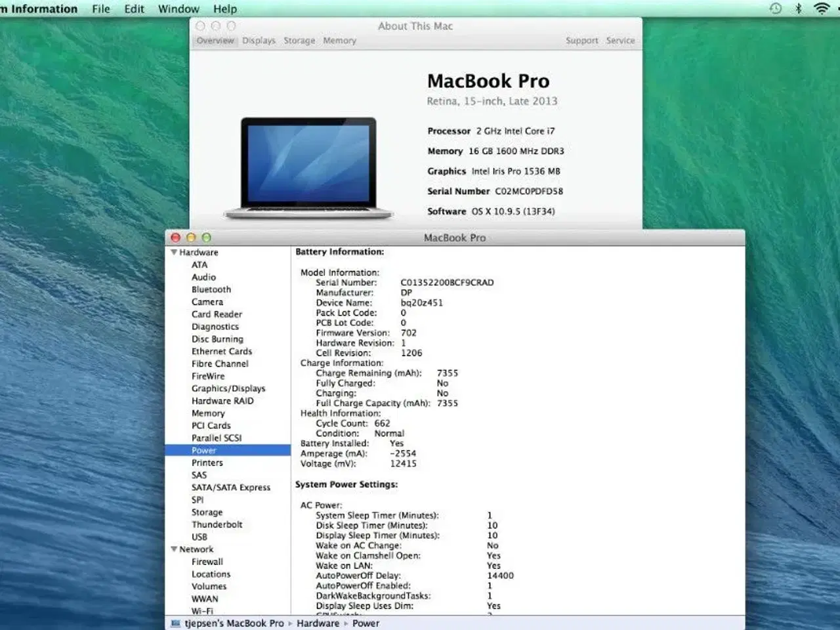This screenshot has height=630, width=840.
Task: Click the Network category header in sidebar
Action: (x=196, y=549)
